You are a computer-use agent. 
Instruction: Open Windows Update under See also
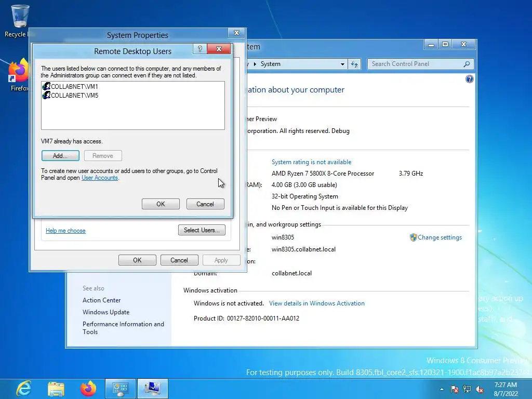[106, 312]
